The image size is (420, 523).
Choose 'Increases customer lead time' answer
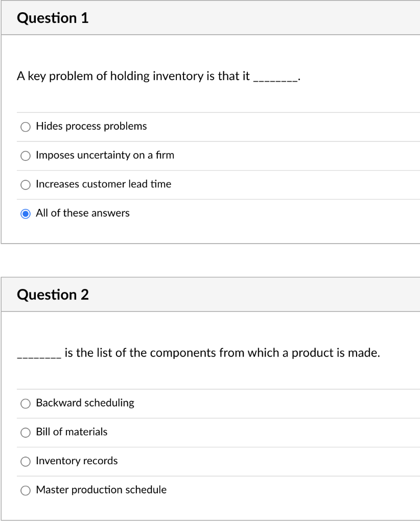coord(26,184)
